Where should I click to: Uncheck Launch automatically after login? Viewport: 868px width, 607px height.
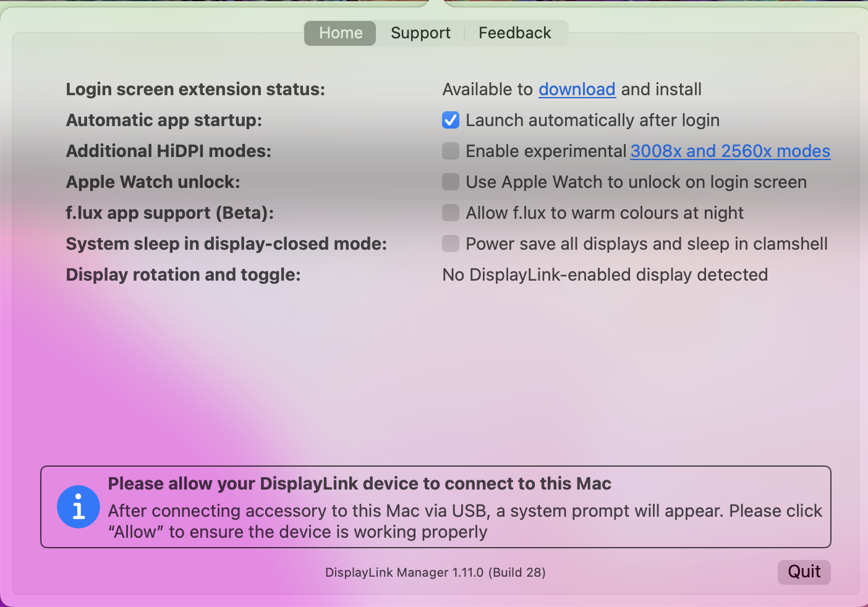point(451,120)
